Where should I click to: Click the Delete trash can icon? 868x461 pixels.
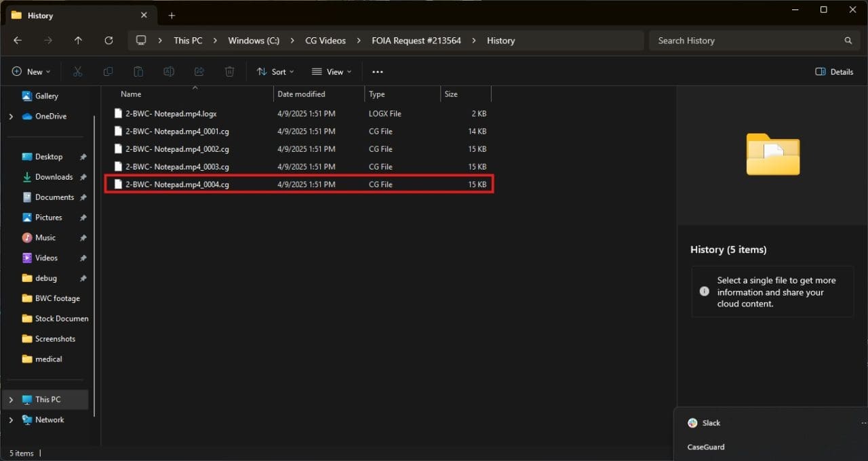[230, 72]
